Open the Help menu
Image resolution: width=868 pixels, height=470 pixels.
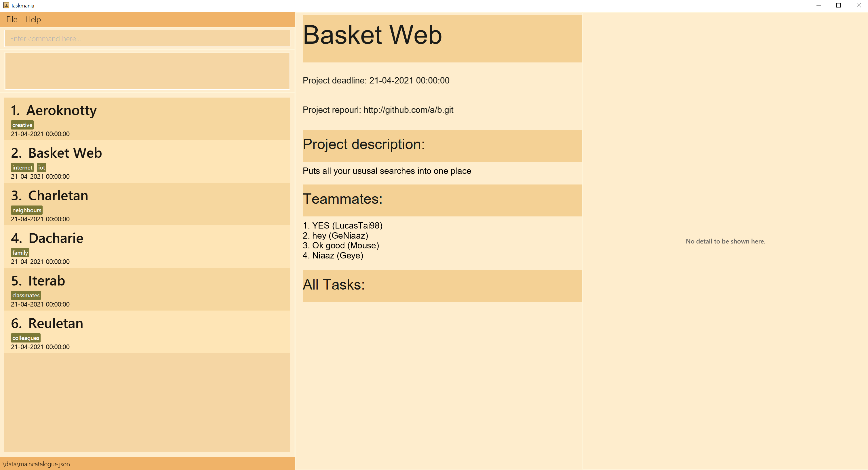[x=33, y=20]
